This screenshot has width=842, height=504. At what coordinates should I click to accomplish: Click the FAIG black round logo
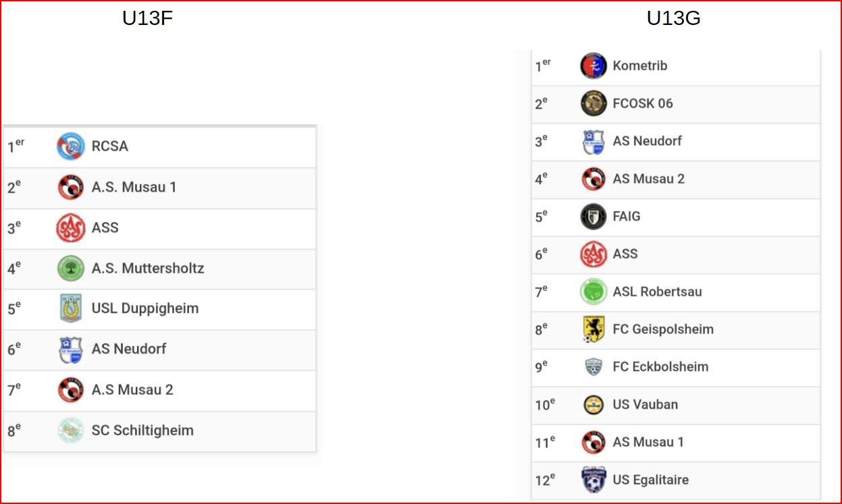pos(594,217)
